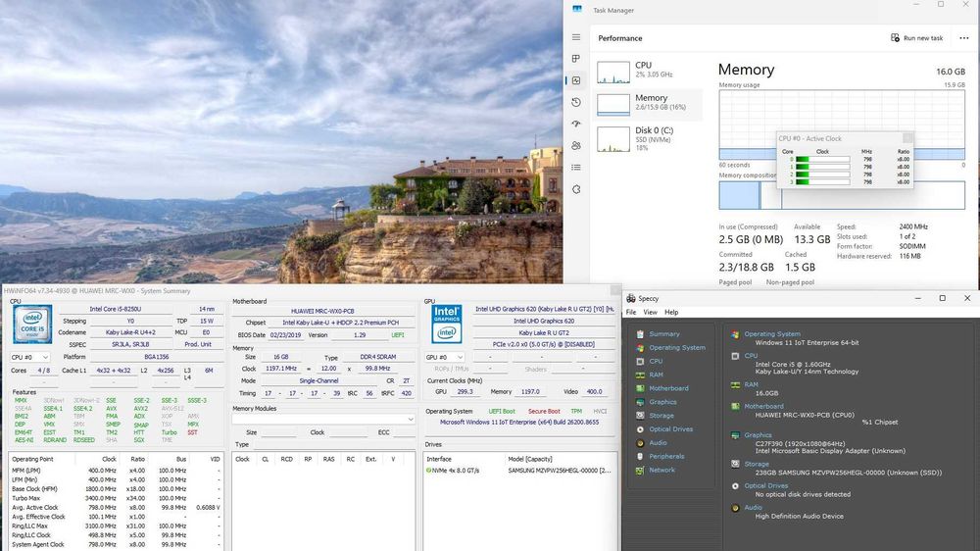Open View menu in Speccy
The image size is (980, 551).
pos(650,312)
